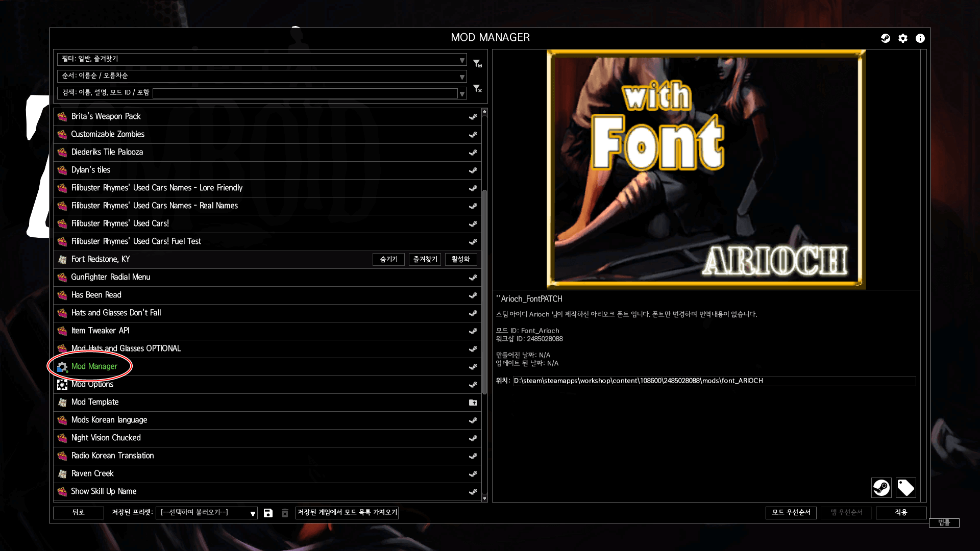Click the save preset floppy disk icon
The image size is (980, 551).
(268, 513)
